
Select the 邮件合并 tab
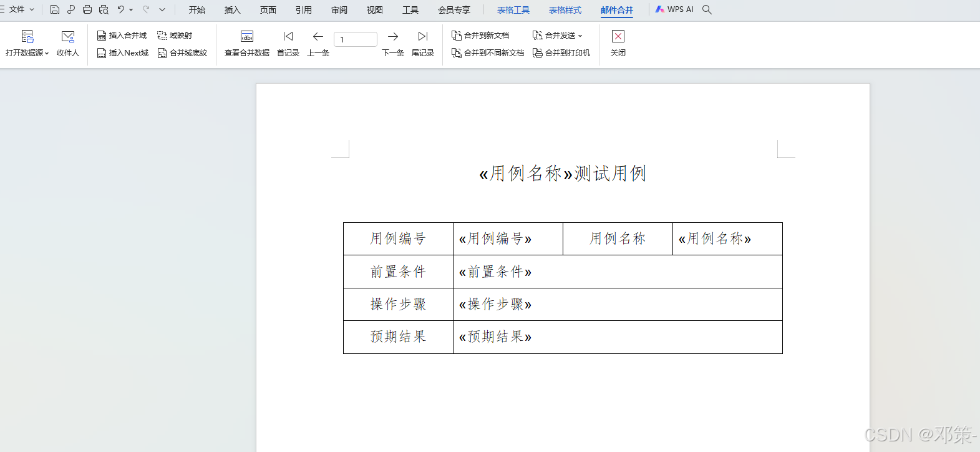point(617,10)
